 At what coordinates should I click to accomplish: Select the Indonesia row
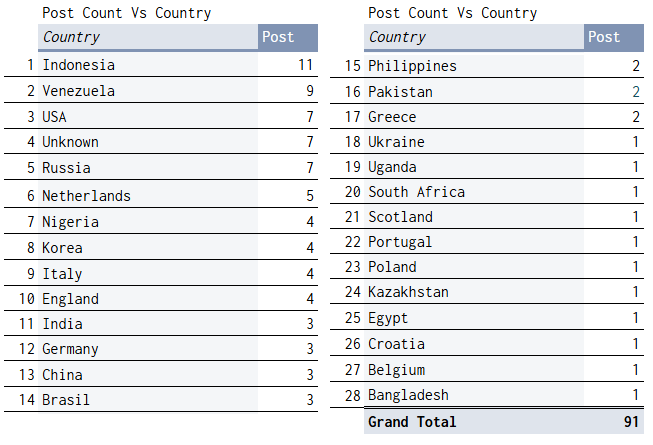161,65
